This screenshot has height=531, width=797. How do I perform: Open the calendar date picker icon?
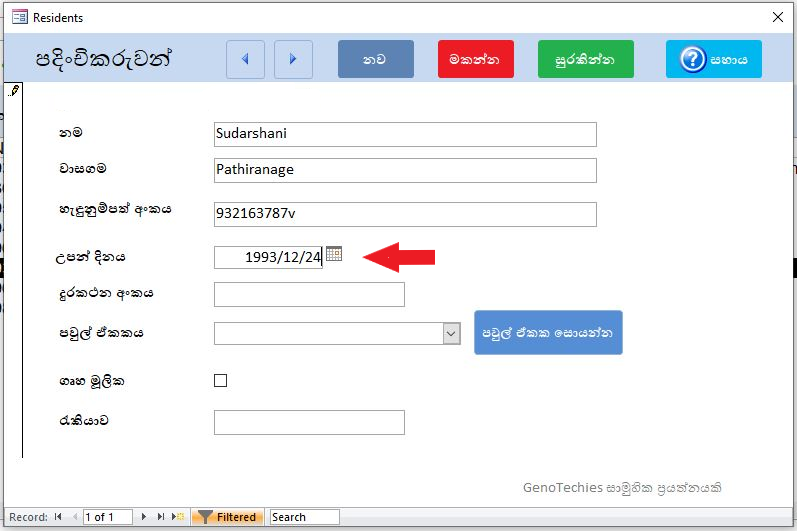334,253
